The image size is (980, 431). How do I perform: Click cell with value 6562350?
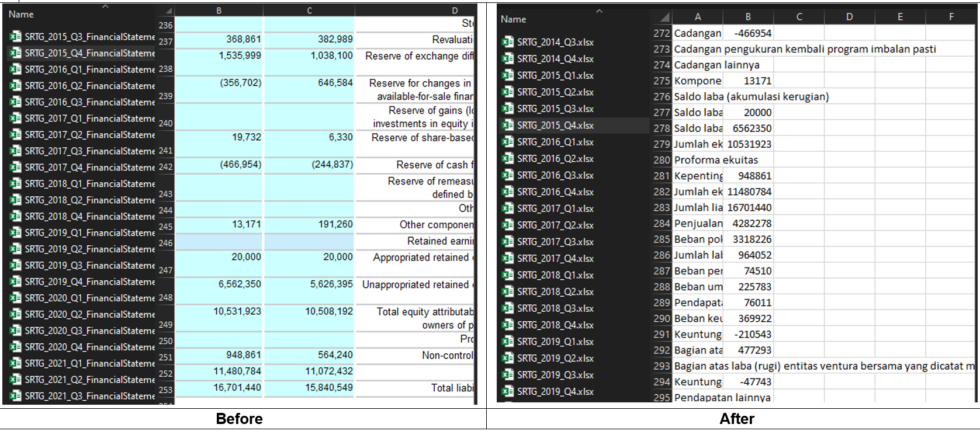point(748,128)
